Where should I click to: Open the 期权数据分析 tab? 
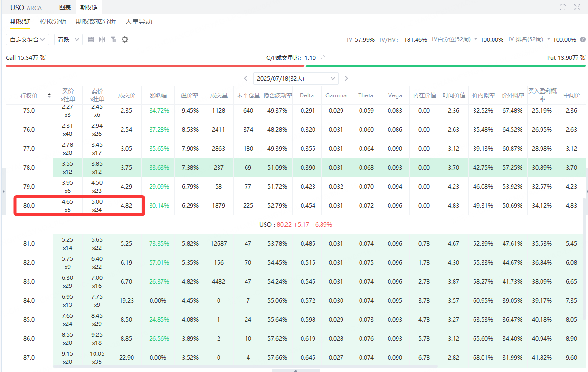[x=95, y=21]
